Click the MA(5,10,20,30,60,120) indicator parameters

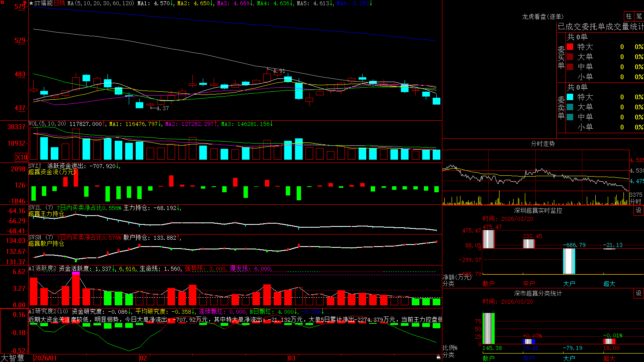coord(101,3)
